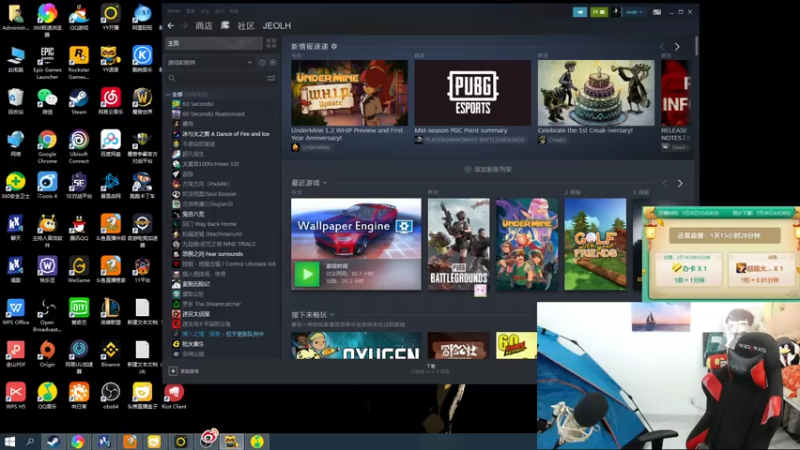This screenshot has height=450, width=800.
Task: Go back with the Steam back arrow
Action: click(171, 26)
